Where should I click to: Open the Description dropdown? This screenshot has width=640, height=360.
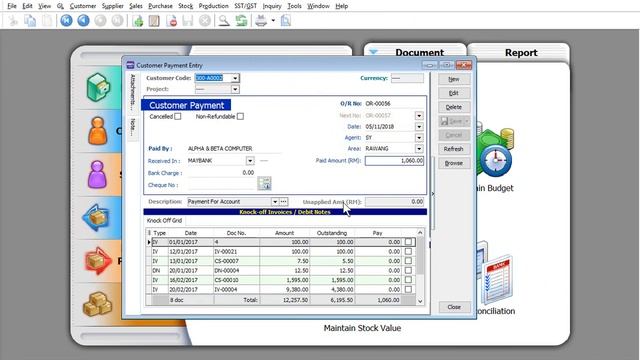click(x=275, y=202)
